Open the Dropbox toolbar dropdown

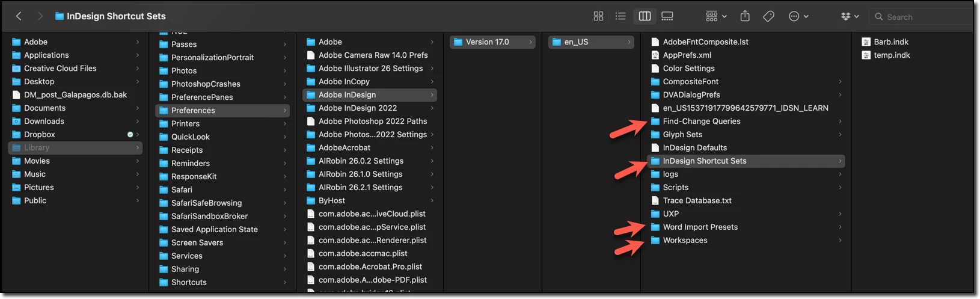pos(850,16)
